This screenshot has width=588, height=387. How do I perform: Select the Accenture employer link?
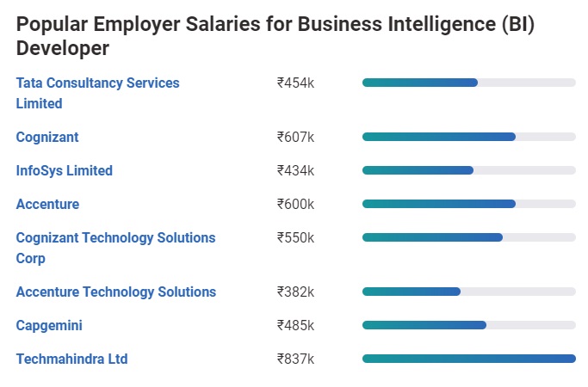(47, 204)
